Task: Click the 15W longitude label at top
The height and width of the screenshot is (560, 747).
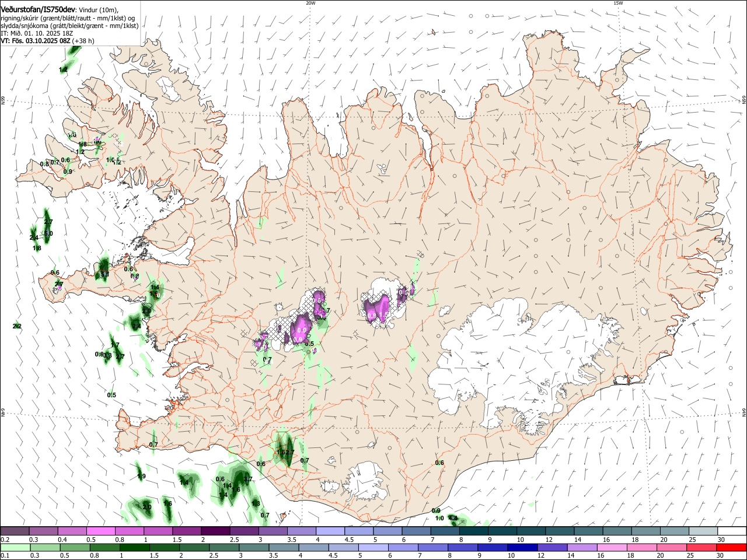Action: pyautogui.click(x=618, y=3)
